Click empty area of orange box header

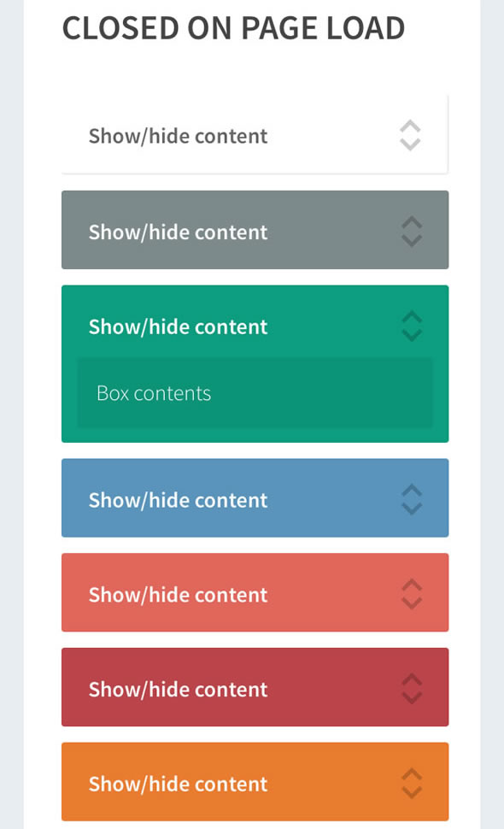(333, 782)
